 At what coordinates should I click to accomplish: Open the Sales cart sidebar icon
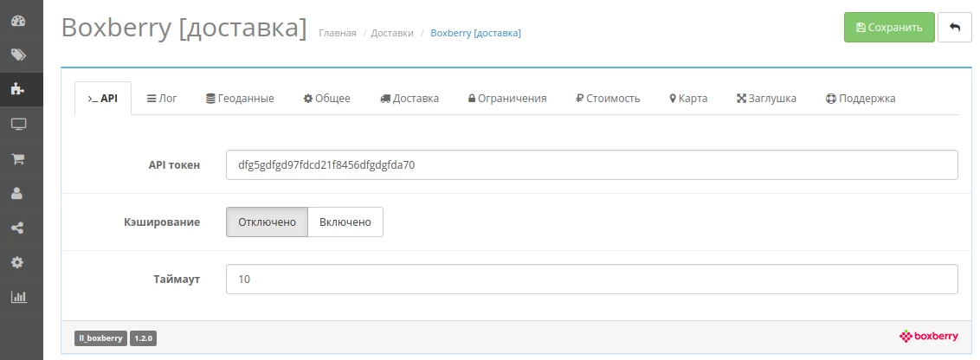[18, 158]
